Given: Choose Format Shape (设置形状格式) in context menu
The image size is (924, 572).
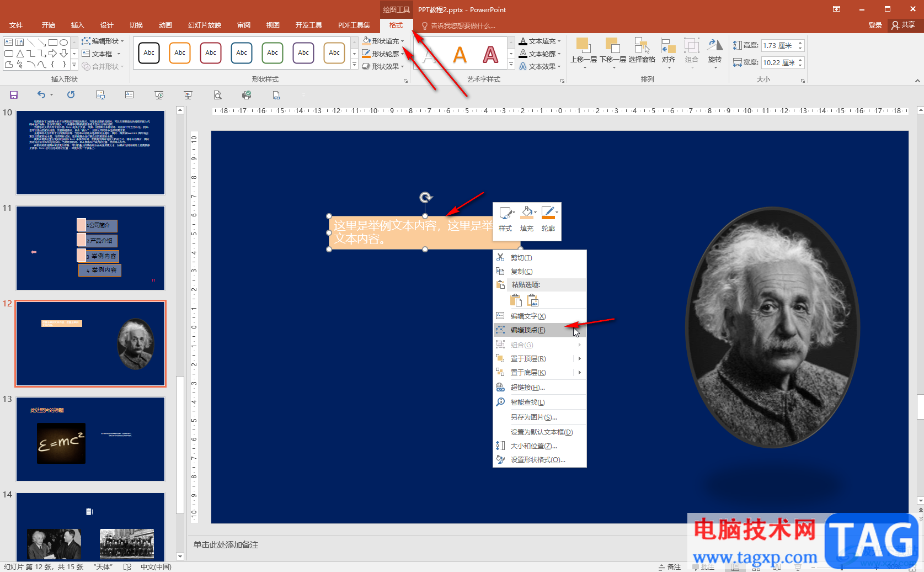Looking at the screenshot, I should tap(540, 460).
